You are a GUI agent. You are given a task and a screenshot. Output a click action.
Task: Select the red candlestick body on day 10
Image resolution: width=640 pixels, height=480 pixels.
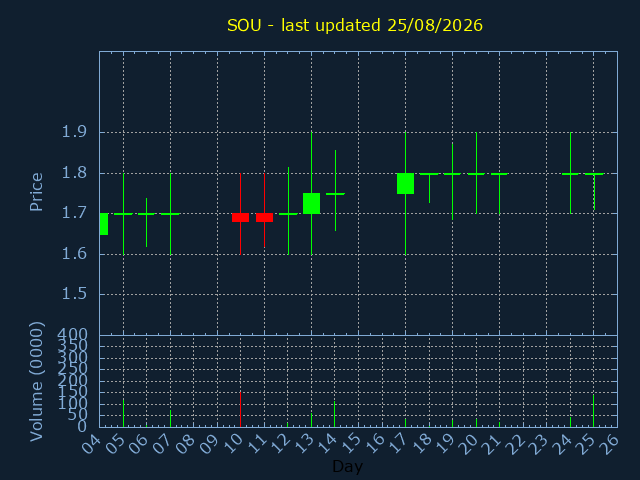pyautogui.click(x=240, y=218)
